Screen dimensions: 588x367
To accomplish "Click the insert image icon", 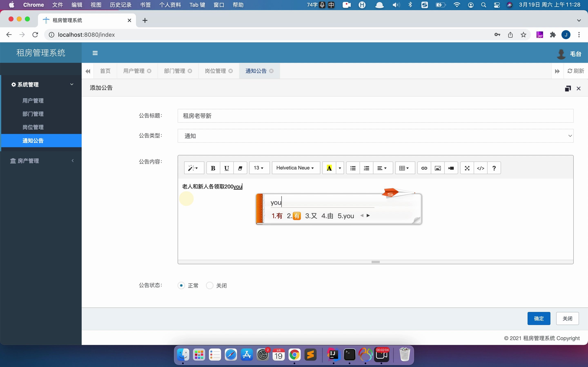I will pyautogui.click(x=437, y=168).
